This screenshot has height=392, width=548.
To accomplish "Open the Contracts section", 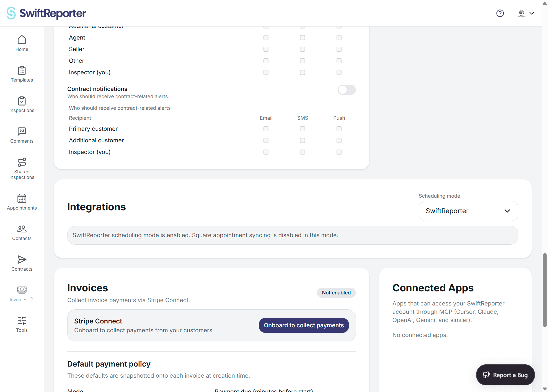I will click(22, 263).
